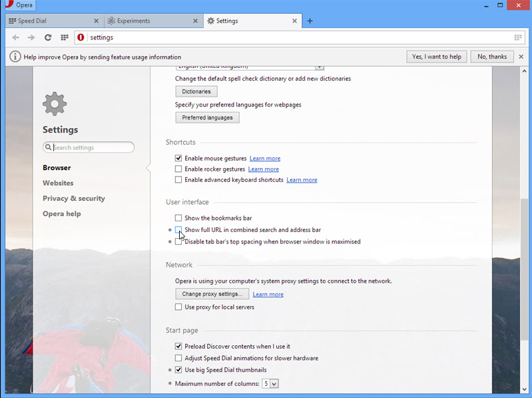Click Yes, I want to help

(x=437, y=57)
